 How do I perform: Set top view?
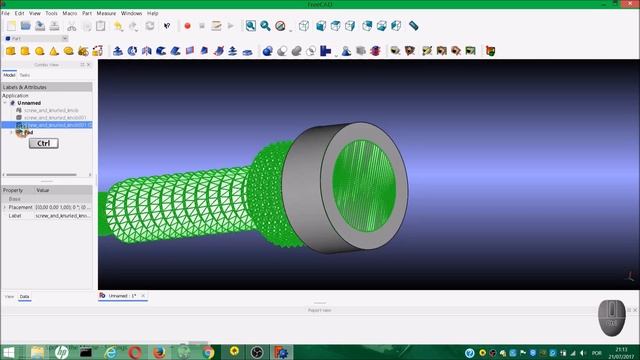point(336,26)
